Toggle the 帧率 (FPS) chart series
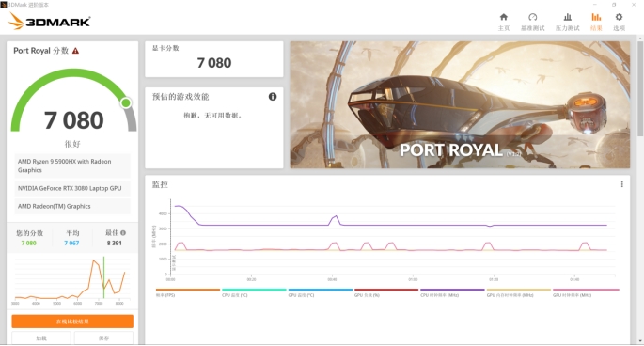644x346 pixels. [188, 292]
